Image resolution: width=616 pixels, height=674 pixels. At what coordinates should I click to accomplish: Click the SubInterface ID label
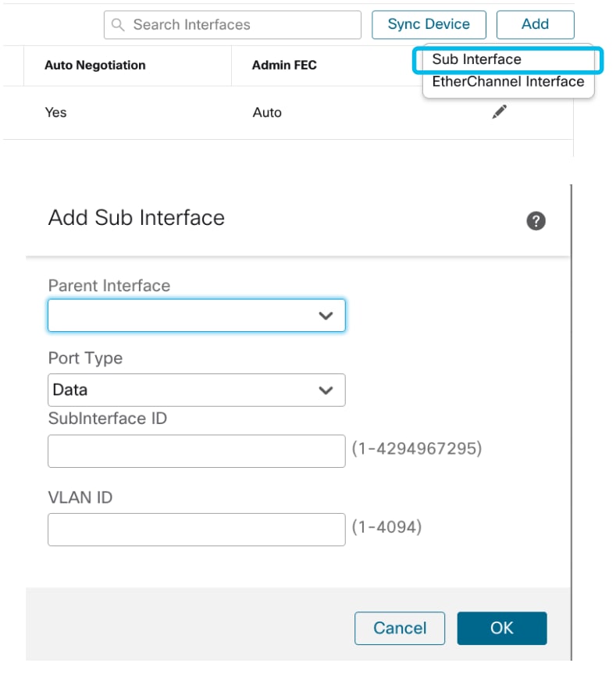click(108, 419)
